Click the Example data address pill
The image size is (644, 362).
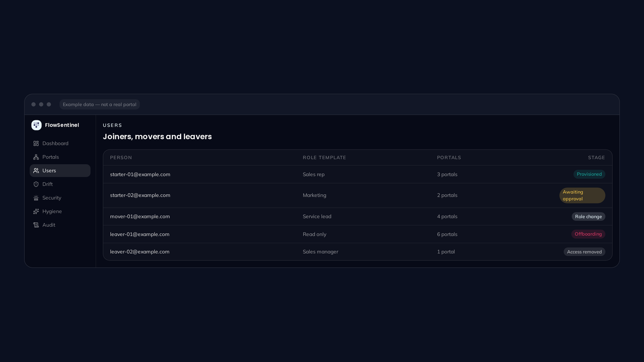(99, 105)
